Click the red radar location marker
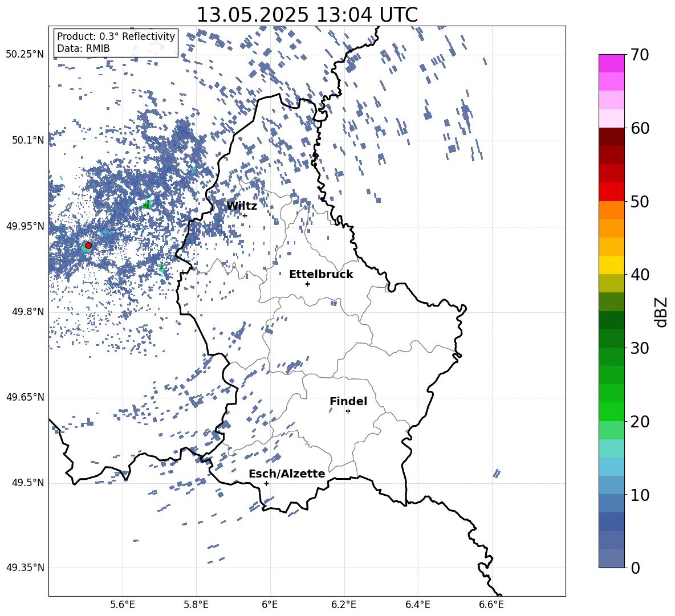The height and width of the screenshot is (616, 675). pyautogui.click(x=88, y=246)
